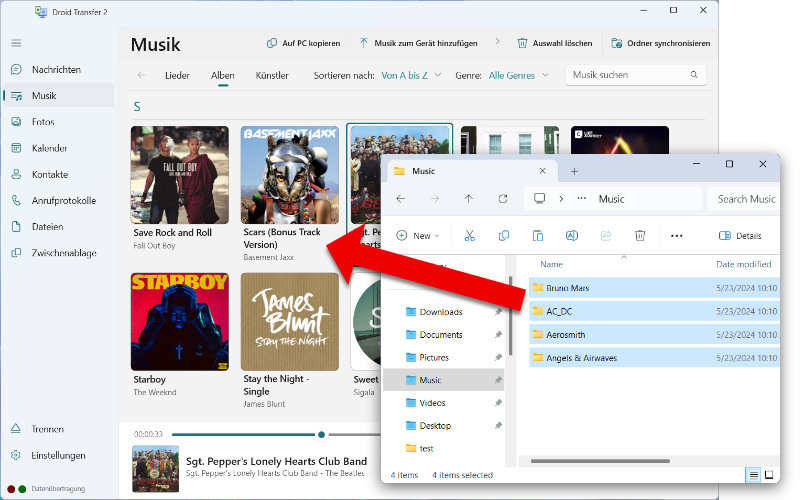Click the search magnifier icon in Musik suchen
The width and height of the screenshot is (800, 500).
click(x=694, y=74)
